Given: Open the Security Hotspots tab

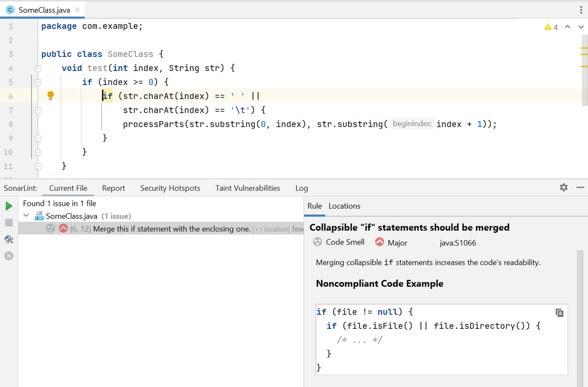Looking at the screenshot, I should coord(170,188).
